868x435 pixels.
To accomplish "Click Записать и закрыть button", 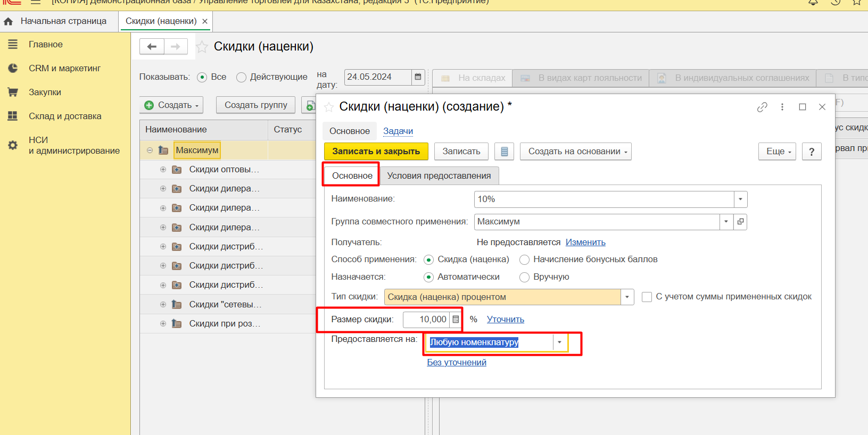I will (x=376, y=152).
